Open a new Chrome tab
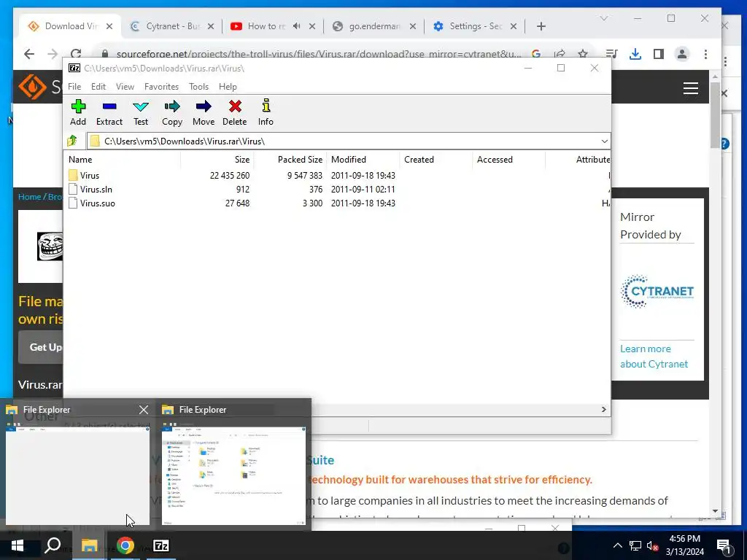747x560 pixels. pyautogui.click(x=541, y=26)
